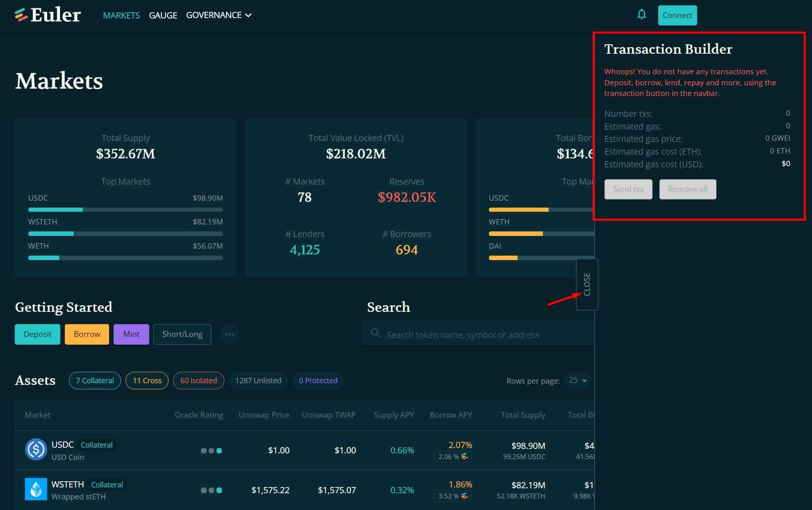
Task: Switch to the GAUGE section
Action: tap(163, 15)
